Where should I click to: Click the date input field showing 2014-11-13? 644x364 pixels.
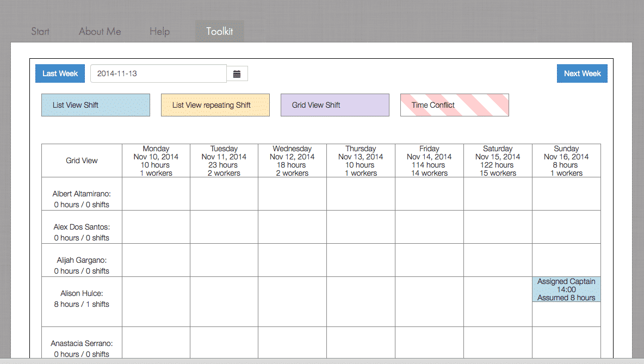point(158,73)
